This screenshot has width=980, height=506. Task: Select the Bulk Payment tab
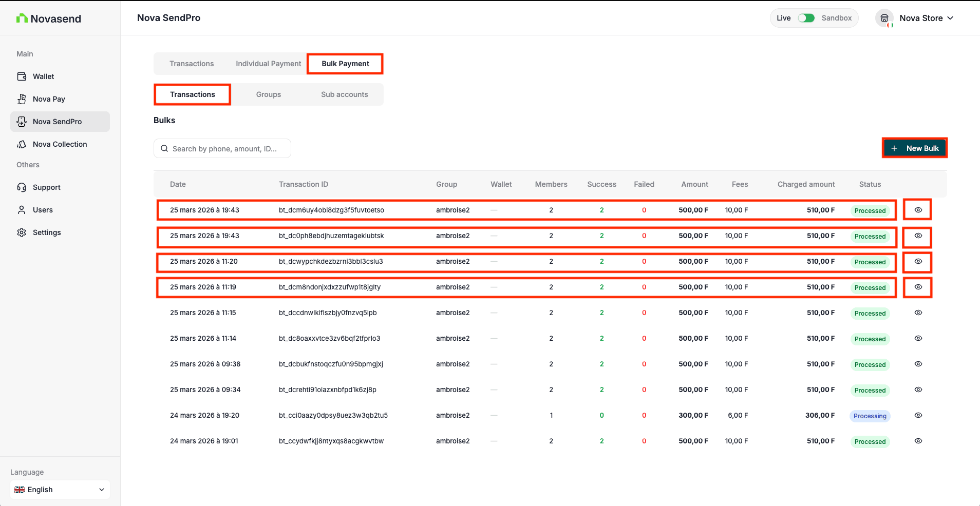click(345, 64)
